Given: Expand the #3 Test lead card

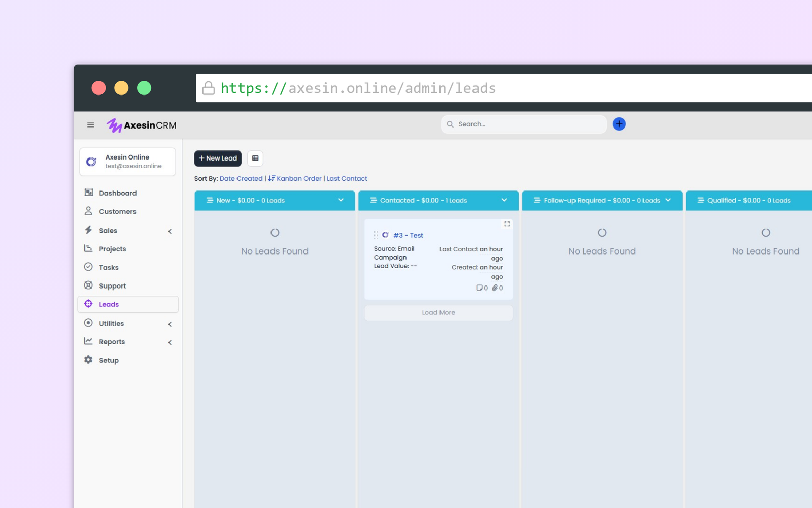Looking at the screenshot, I should (507, 224).
